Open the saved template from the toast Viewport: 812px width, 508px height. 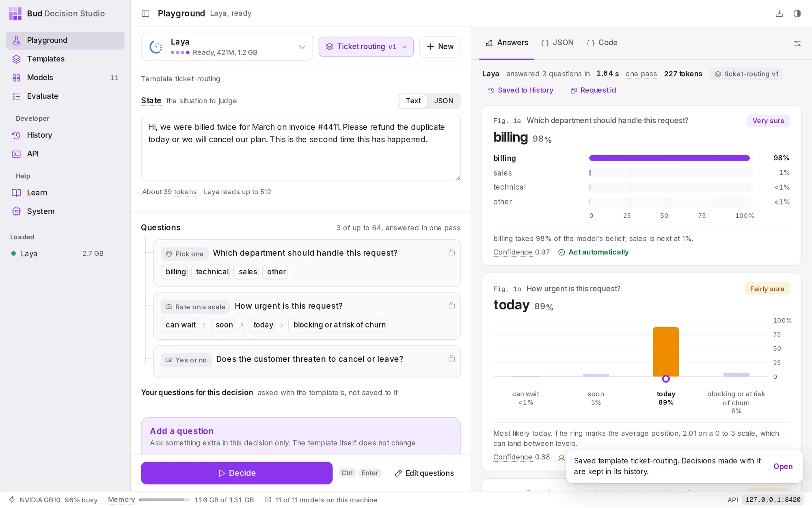point(783,466)
